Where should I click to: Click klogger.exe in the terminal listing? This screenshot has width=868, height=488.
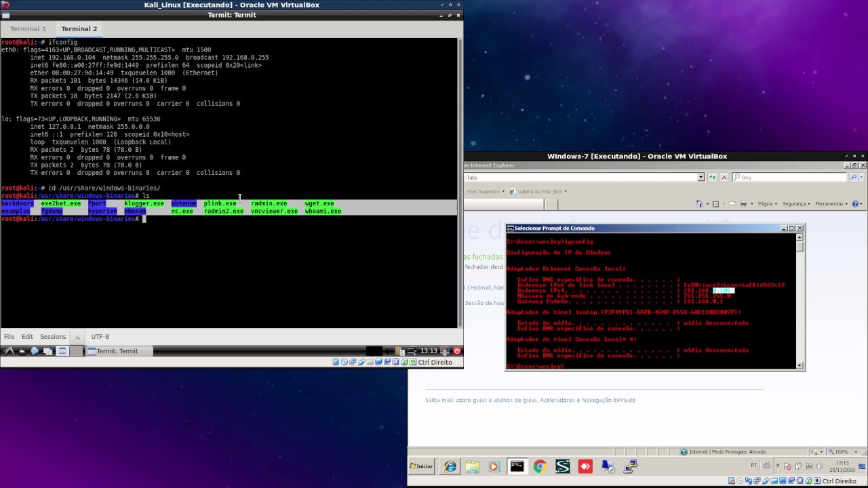[x=144, y=203]
